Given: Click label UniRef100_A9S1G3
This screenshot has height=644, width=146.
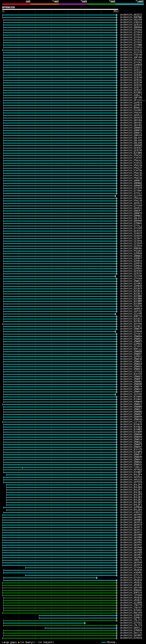Looking at the screenshot, I should click(x=131, y=479).
